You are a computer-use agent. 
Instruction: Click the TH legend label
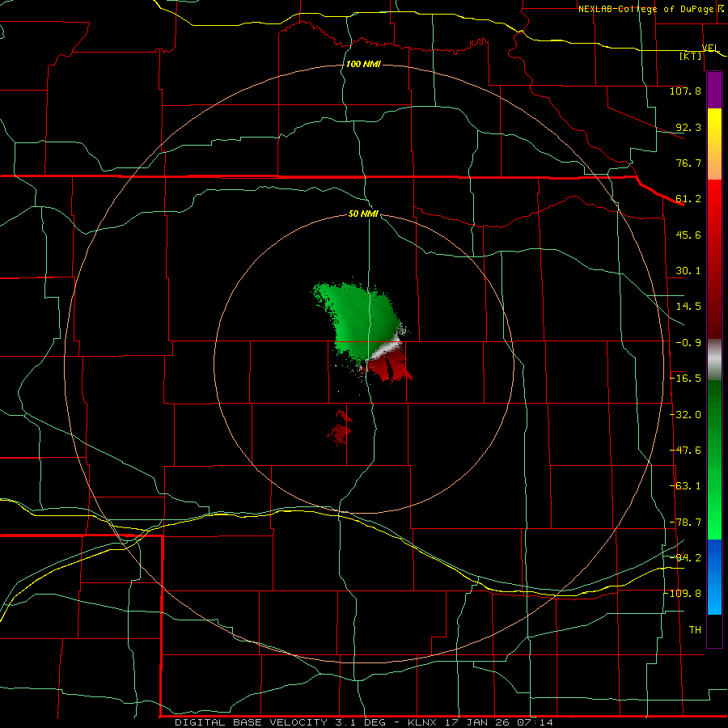pyautogui.click(x=695, y=629)
